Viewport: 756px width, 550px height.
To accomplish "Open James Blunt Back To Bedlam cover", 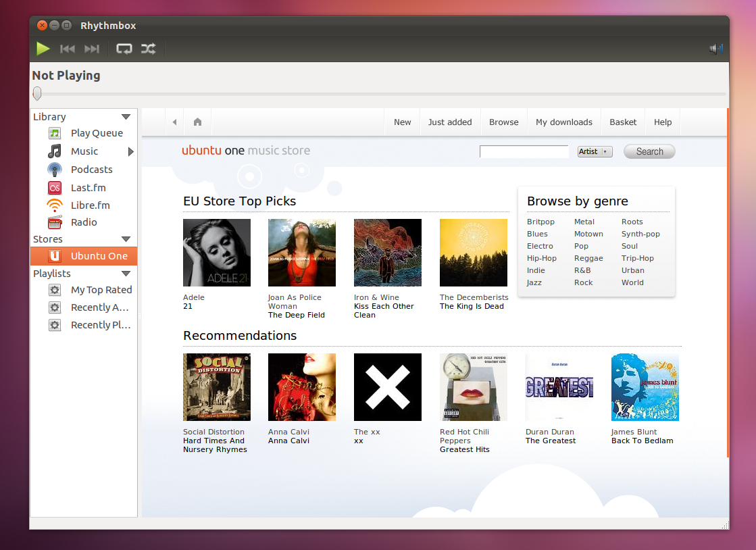I will (645, 387).
